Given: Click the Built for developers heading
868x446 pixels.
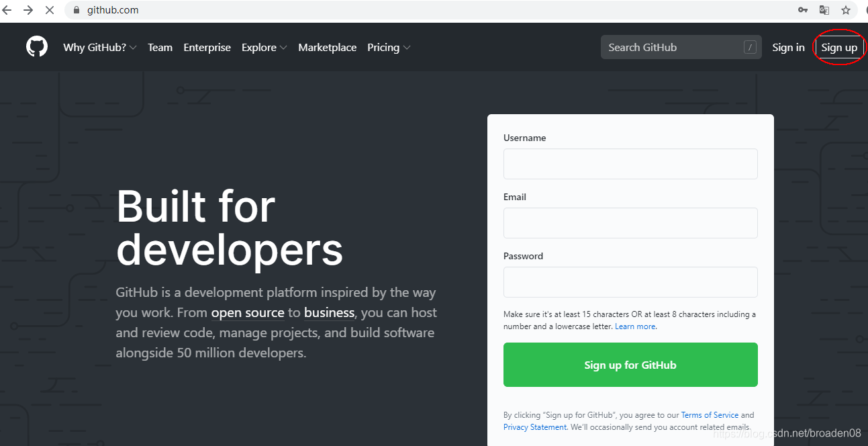Looking at the screenshot, I should pos(230,228).
